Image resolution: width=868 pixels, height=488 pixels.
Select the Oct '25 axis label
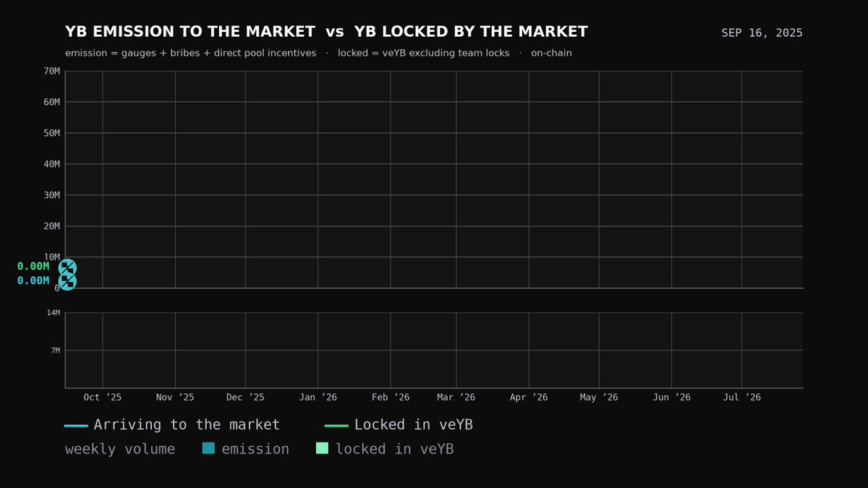tap(103, 398)
